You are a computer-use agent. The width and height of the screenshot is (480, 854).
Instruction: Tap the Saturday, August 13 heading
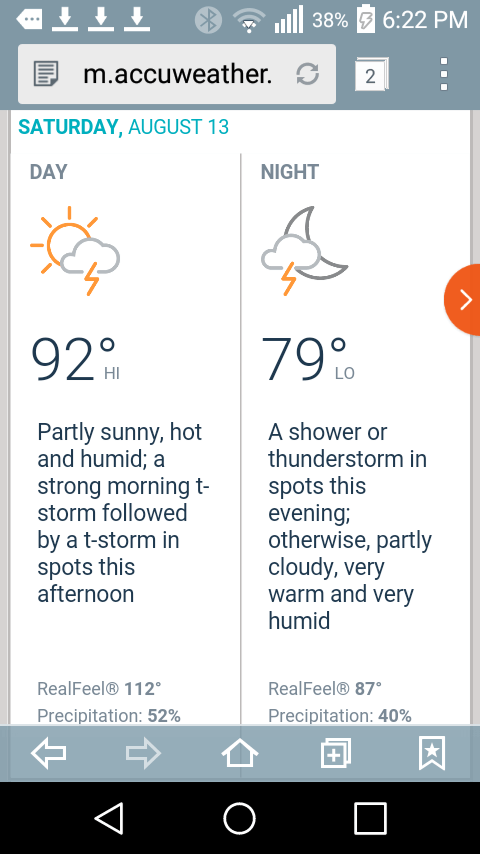point(124,127)
